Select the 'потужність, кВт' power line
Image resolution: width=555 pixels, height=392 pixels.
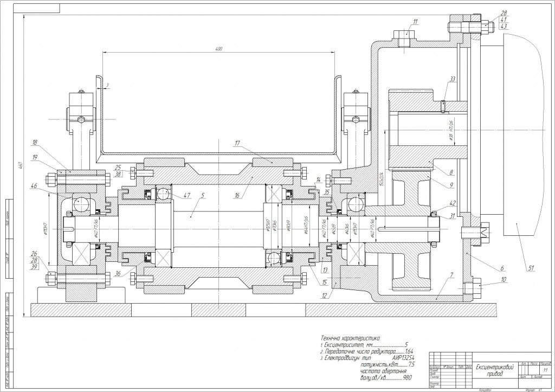tap(387, 364)
